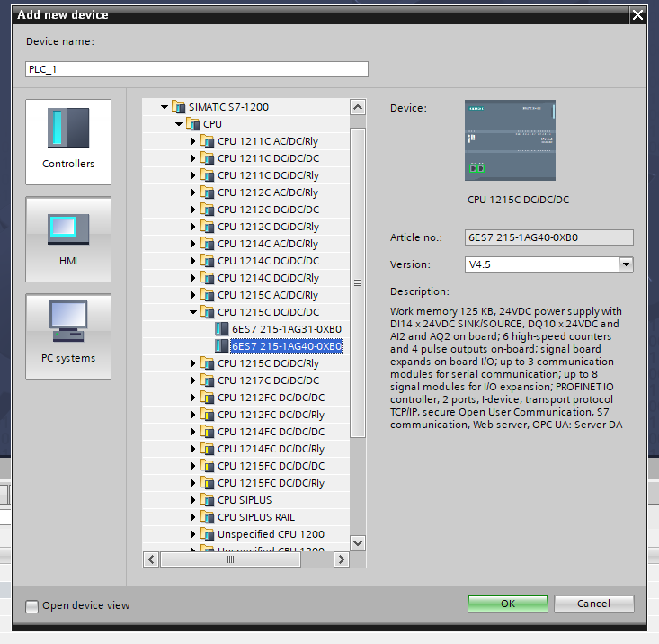Click the tree scroll right arrow
Image resolution: width=659 pixels, height=644 pixels.
[x=342, y=559]
